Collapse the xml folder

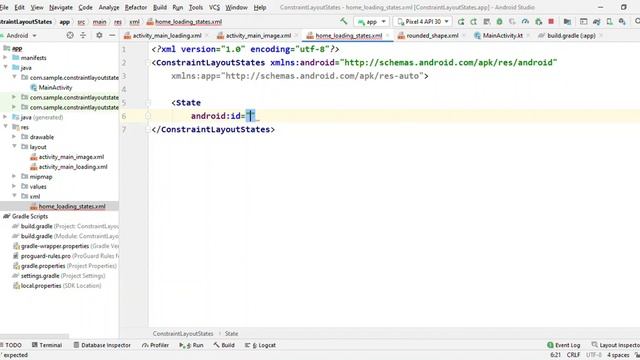pos(14,196)
